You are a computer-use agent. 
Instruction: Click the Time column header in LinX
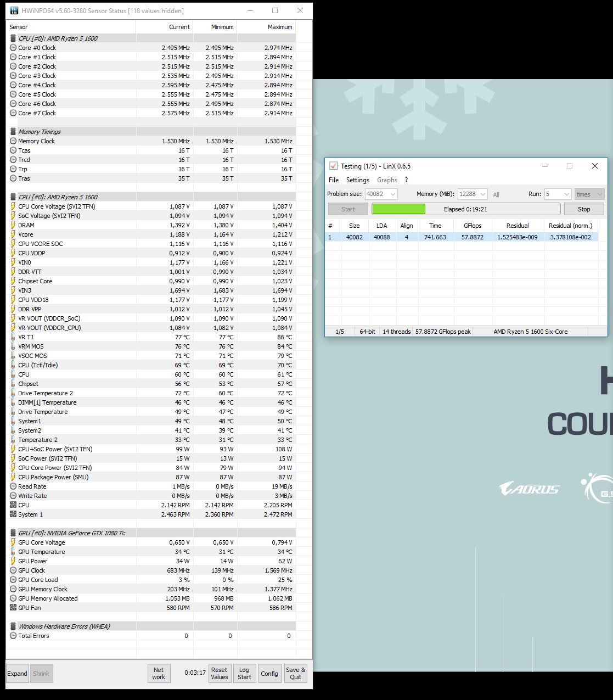435,226
